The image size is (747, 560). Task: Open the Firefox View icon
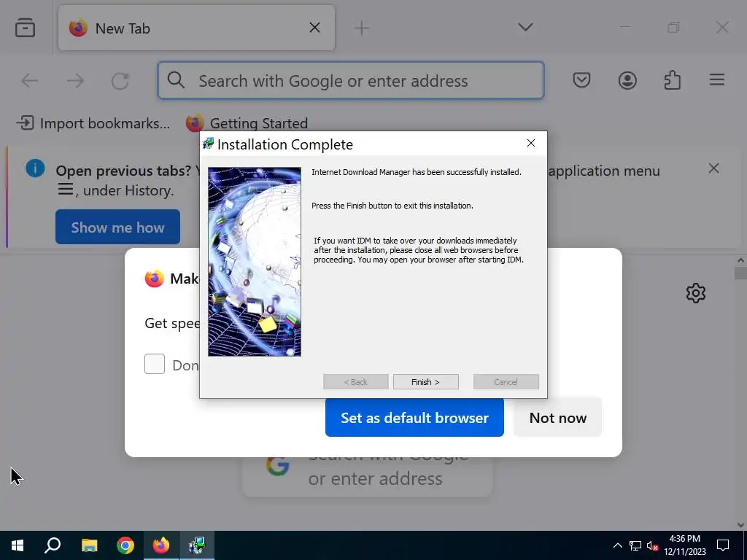(x=25, y=27)
